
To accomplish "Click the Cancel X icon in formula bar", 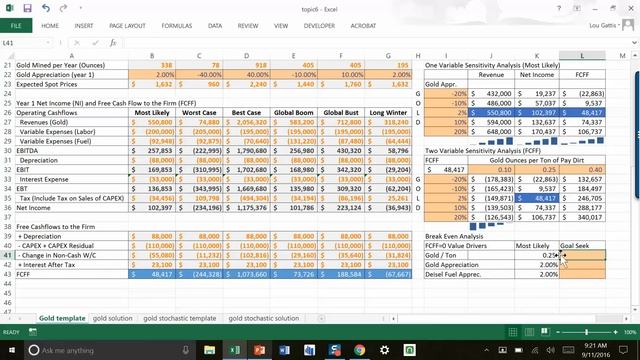I will 77,43.
